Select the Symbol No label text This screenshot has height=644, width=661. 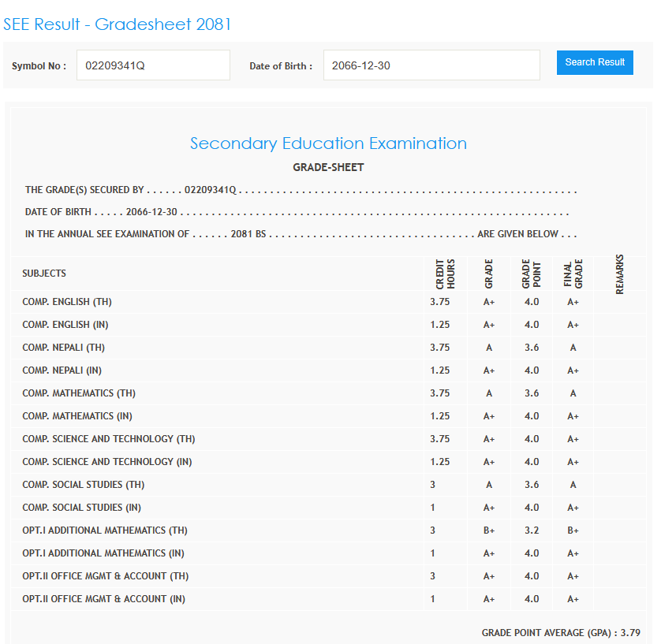pos(39,66)
